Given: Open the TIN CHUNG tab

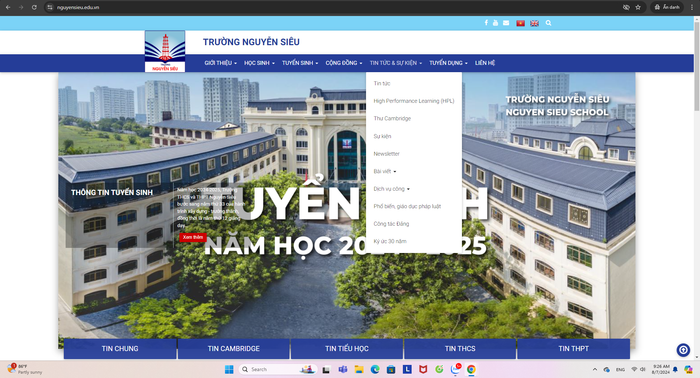Looking at the screenshot, I should pos(120,349).
